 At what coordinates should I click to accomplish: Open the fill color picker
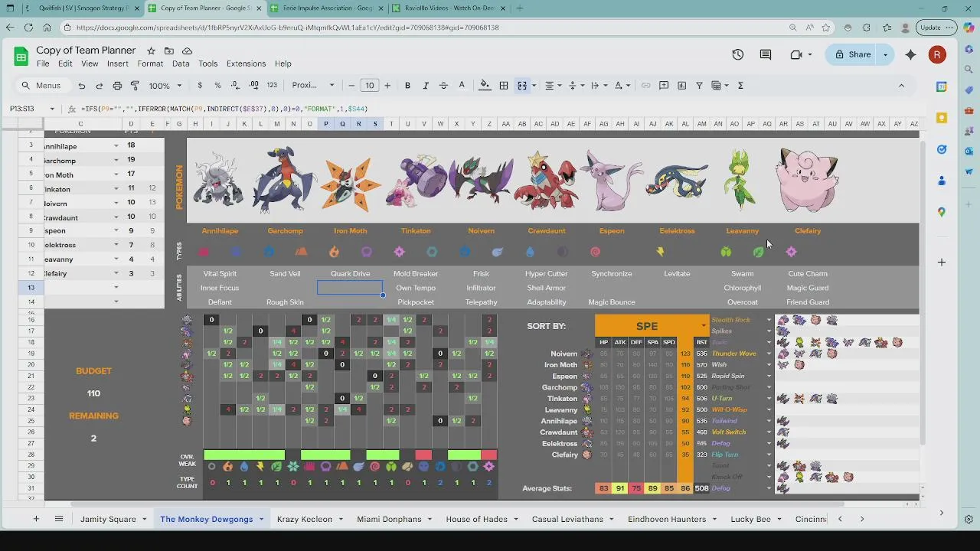pos(485,86)
